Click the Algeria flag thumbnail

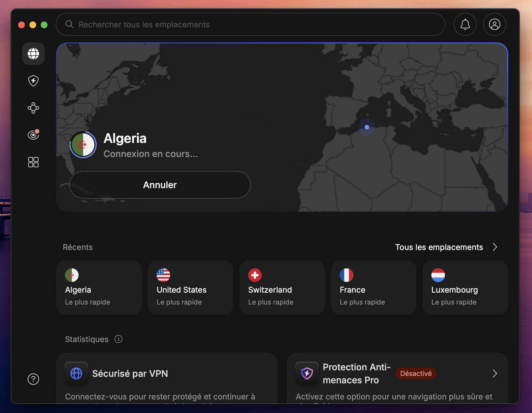tap(83, 144)
